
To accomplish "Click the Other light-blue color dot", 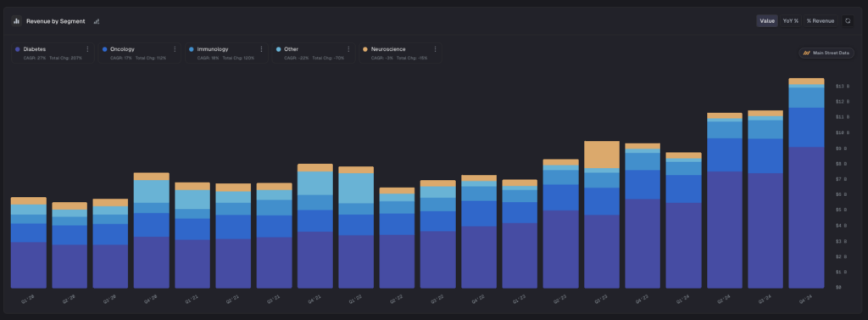I will click(278, 49).
